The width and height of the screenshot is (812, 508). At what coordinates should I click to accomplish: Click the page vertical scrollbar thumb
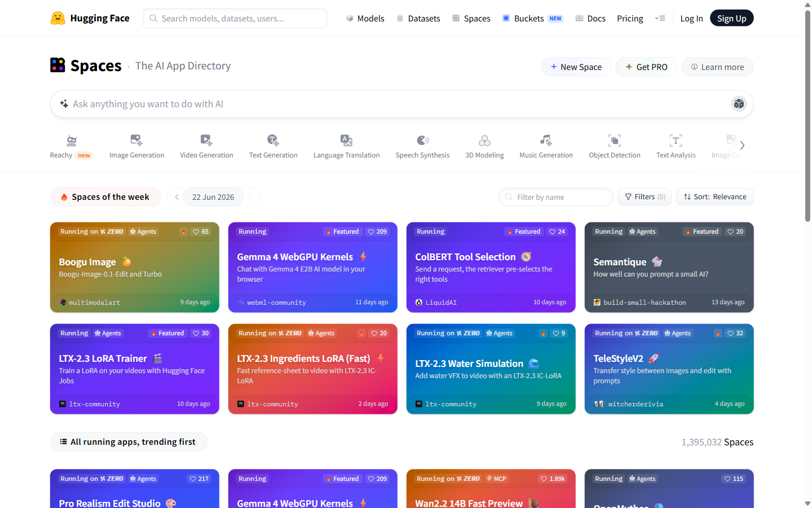coord(807,116)
